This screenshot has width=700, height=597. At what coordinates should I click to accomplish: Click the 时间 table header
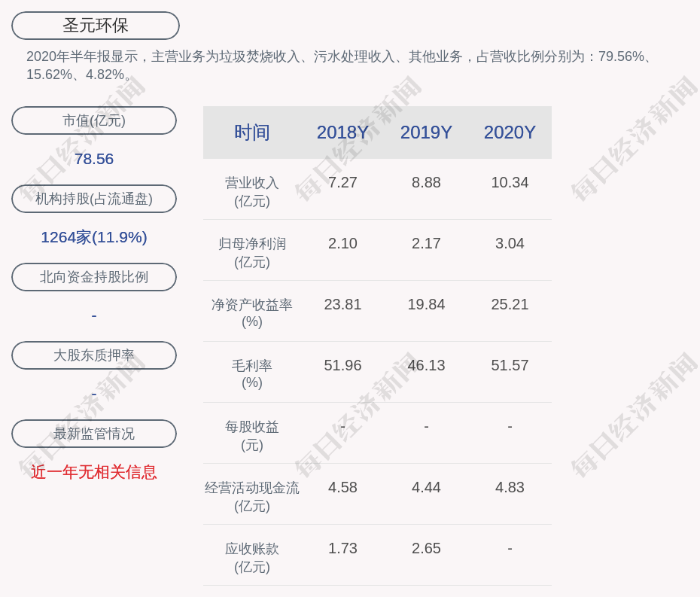[252, 132]
